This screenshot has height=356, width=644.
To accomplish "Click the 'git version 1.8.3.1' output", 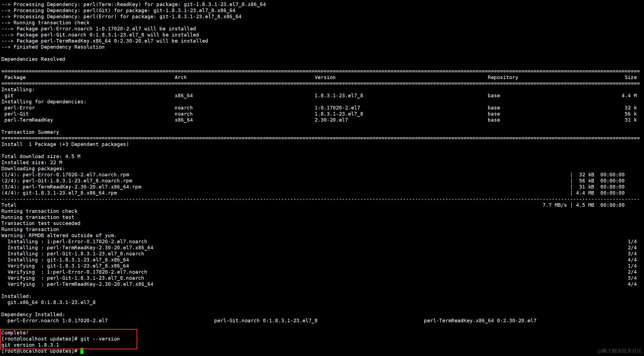I will pyautogui.click(x=30, y=345).
